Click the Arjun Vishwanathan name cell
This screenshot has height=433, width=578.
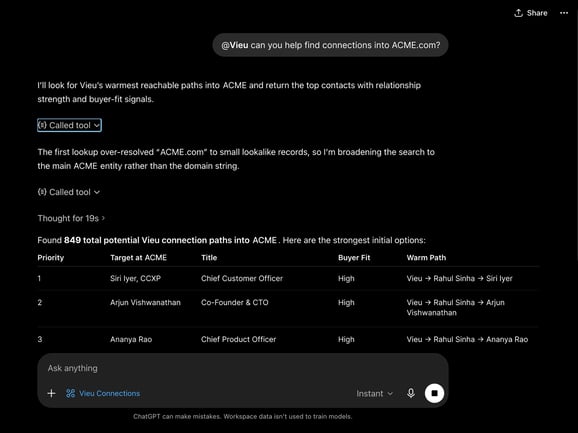coord(145,303)
